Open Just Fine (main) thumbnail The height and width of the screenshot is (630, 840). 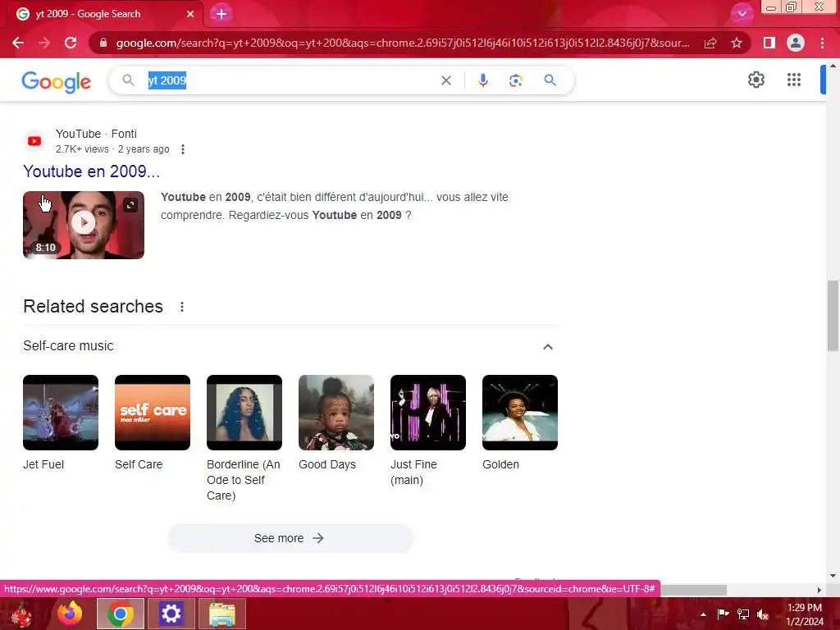pyautogui.click(x=428, y=413)
